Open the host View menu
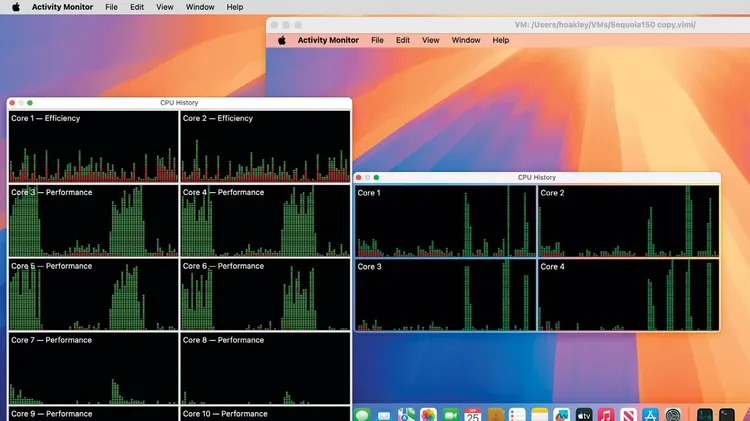 pos(165,7)
